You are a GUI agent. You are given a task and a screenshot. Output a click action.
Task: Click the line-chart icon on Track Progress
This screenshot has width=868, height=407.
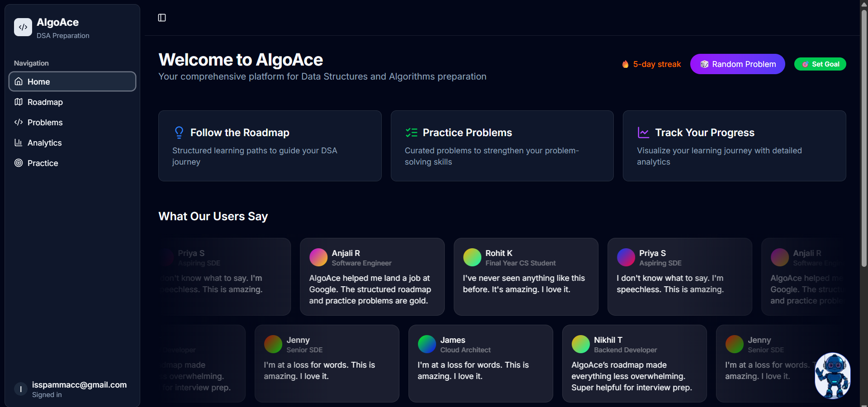pos(643,133)
